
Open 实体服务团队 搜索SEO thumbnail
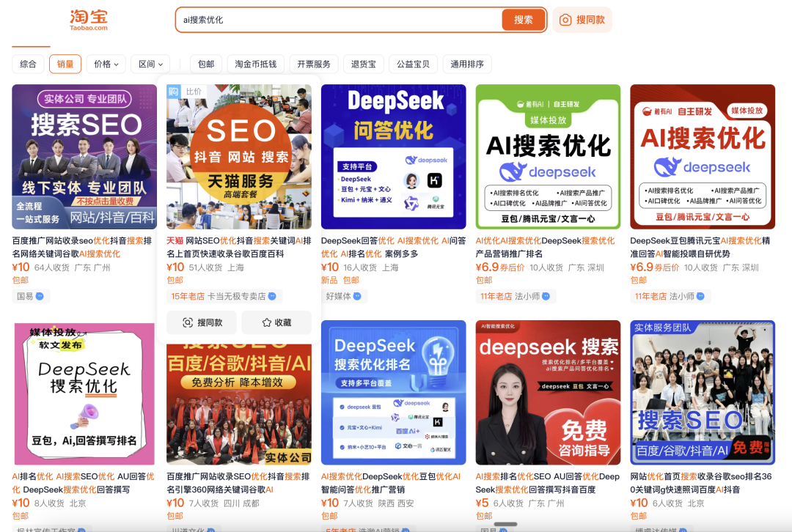(703, 393)
